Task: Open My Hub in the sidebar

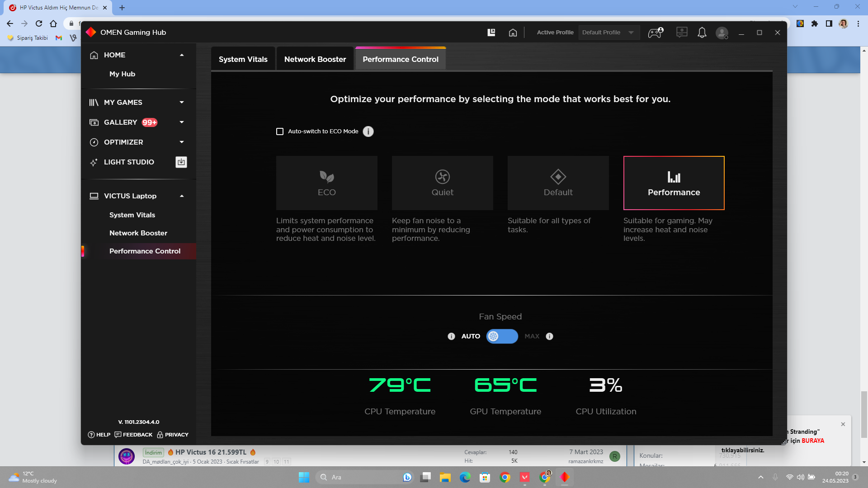Action: pos(122,74)
